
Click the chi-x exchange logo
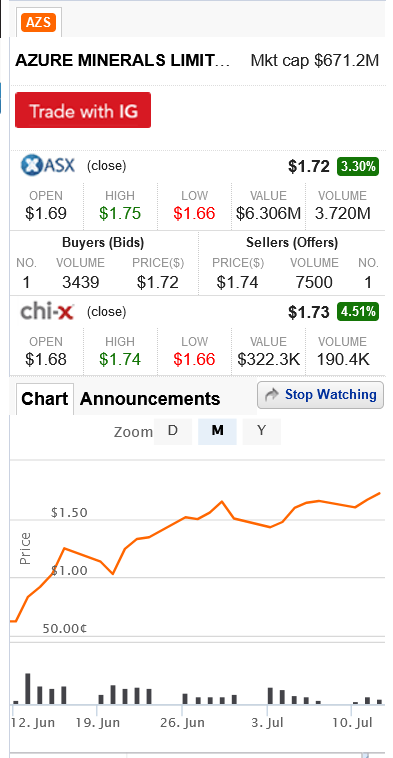click(x=47, y=312)
